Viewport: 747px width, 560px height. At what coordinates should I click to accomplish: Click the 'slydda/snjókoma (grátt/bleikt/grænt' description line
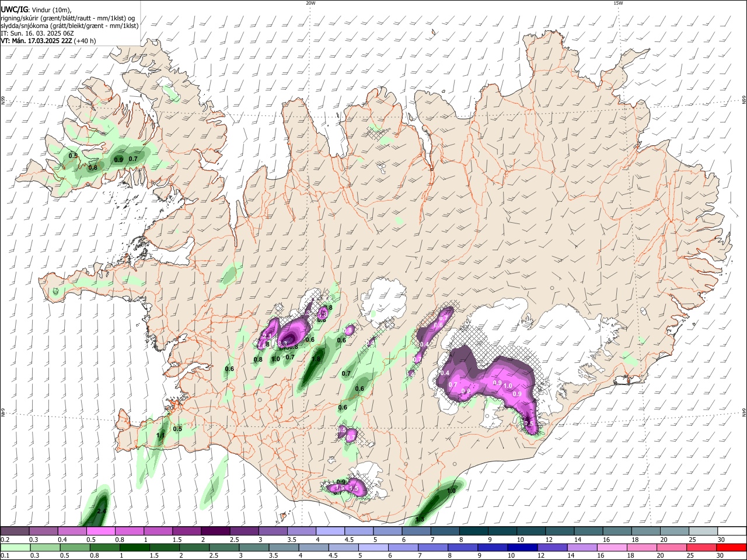69,26
